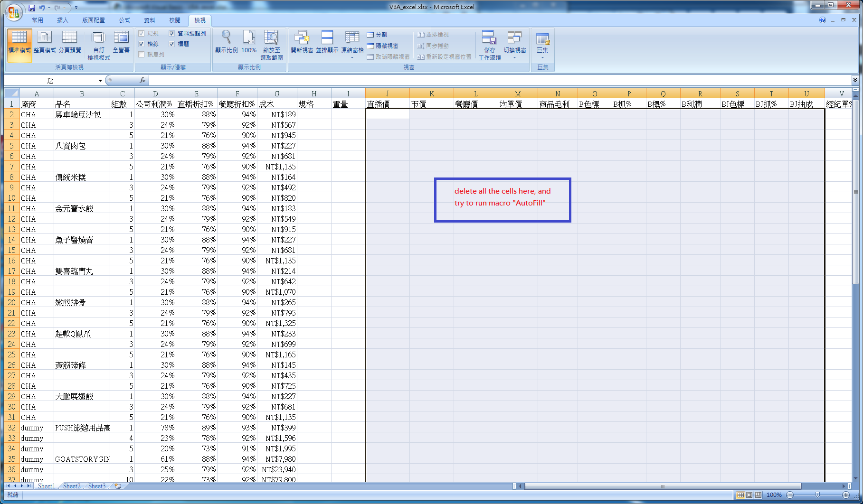Screen dimensions: 863x504
Task: Toggle 資料編輯列 formula bar checkbox
Action: pos(171,33)
